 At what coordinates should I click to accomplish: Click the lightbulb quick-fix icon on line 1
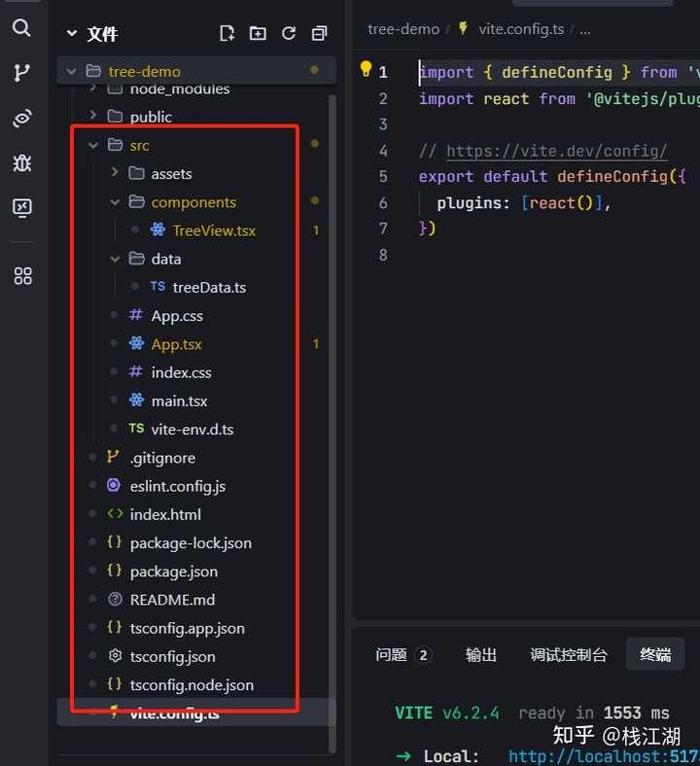[366, 69]
